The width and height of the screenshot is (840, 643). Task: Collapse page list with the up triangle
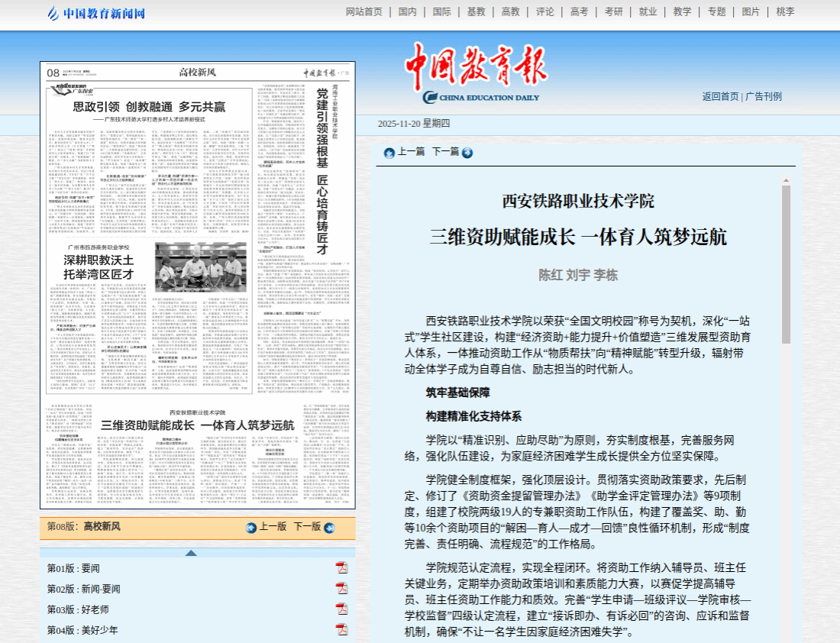click(x=191, y=553)
